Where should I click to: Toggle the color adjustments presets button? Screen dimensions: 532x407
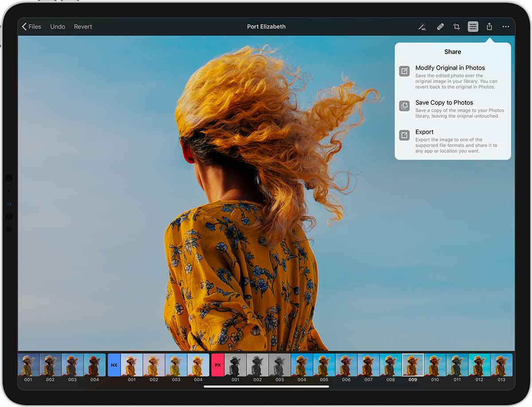coord(473,27)
